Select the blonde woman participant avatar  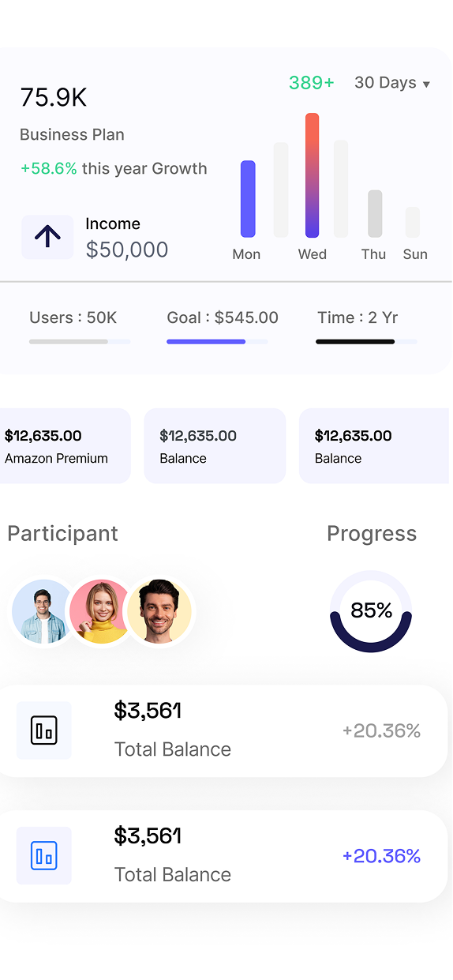[x=100, y=611]
